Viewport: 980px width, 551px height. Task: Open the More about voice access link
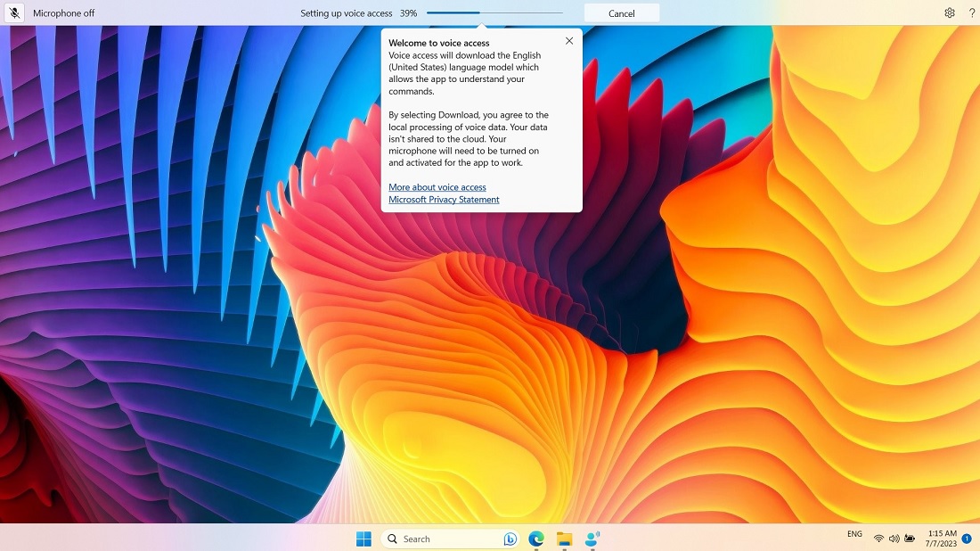(437, 187)
